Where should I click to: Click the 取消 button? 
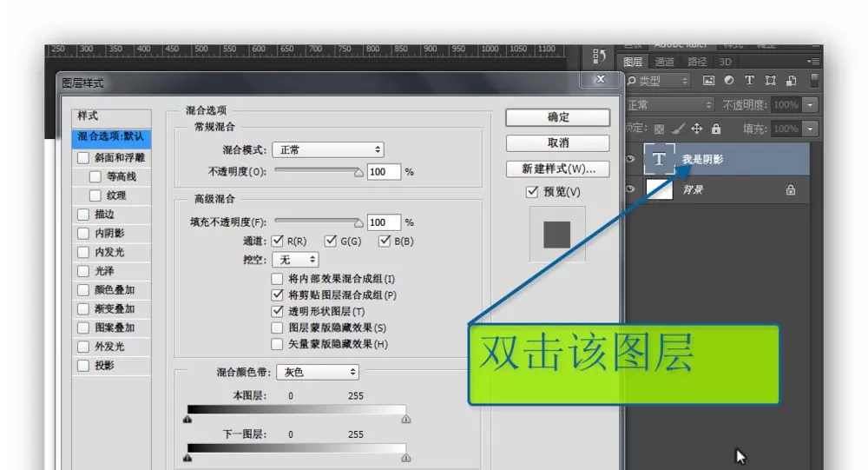[x=557, y=143]
